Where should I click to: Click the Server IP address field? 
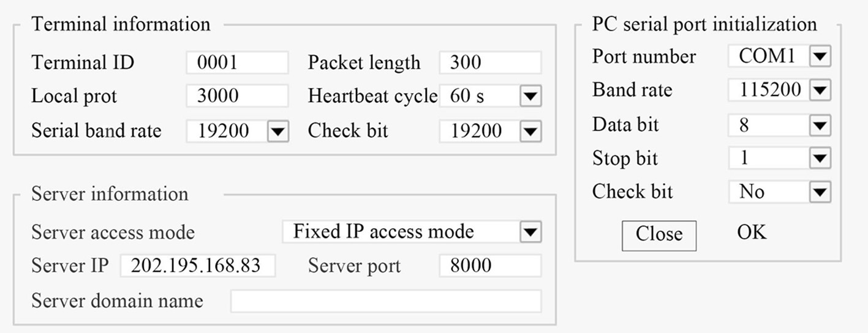(x=197, y=266)
